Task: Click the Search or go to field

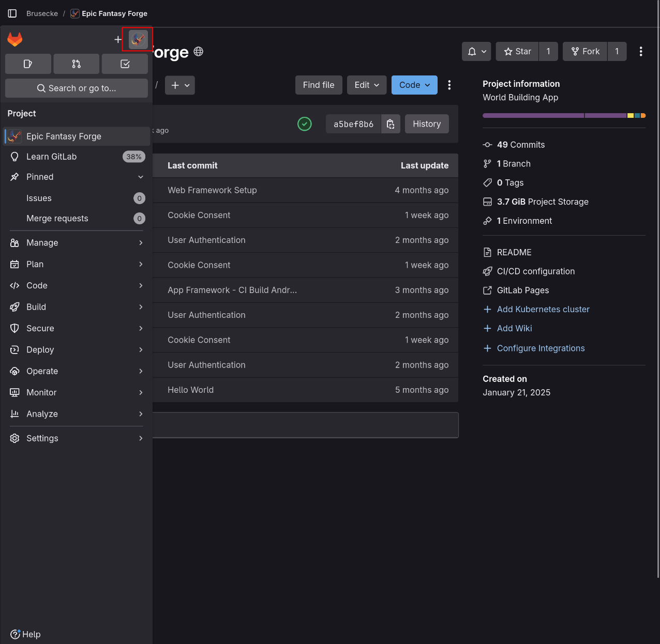Action: pos(76,88)
